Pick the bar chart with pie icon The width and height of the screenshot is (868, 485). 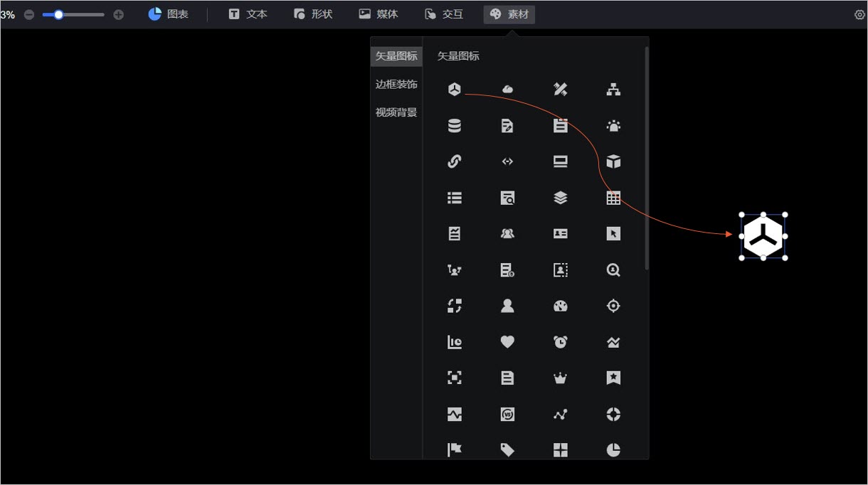455,342
